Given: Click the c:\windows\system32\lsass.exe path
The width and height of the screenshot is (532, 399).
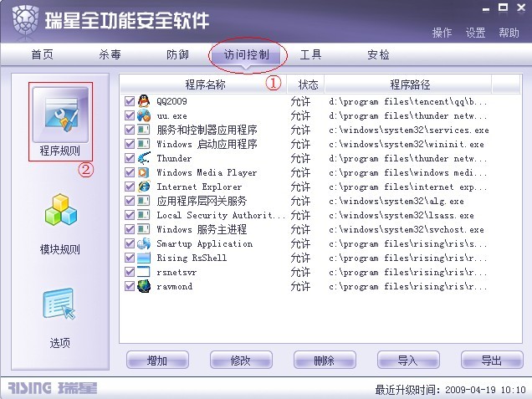Looking at the screenshot, I should point(402,215).
